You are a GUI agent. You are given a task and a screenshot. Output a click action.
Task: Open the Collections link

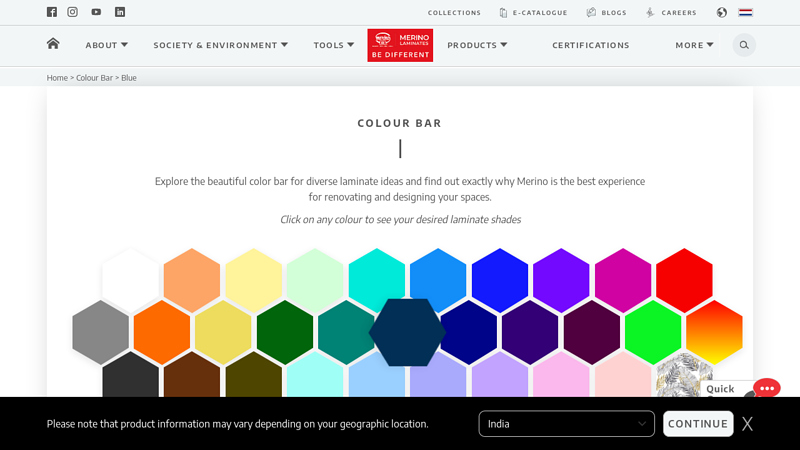(x=454, y=12)
